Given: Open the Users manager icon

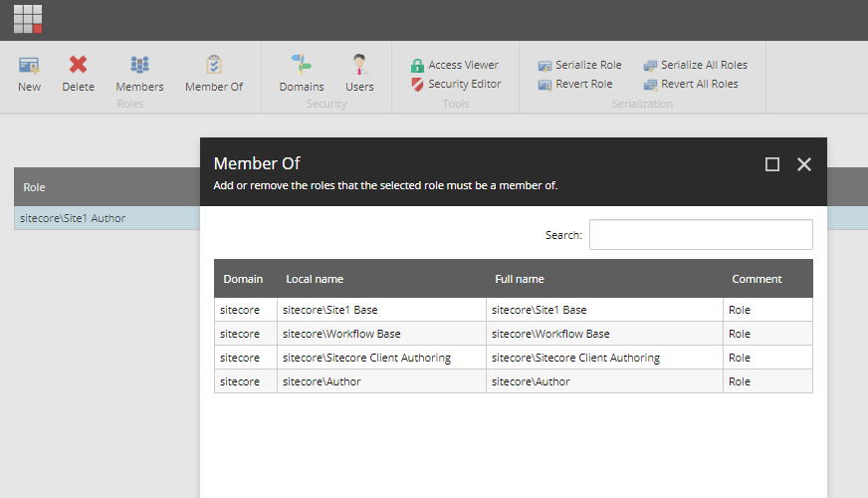Looking at the screenshot, I should tap(359, 65).
